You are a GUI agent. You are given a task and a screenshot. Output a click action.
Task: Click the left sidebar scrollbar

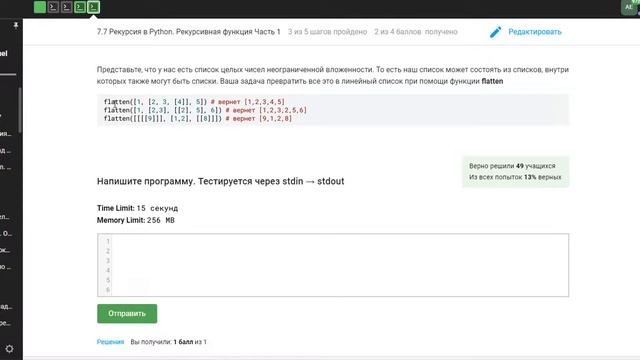[20, 110]
